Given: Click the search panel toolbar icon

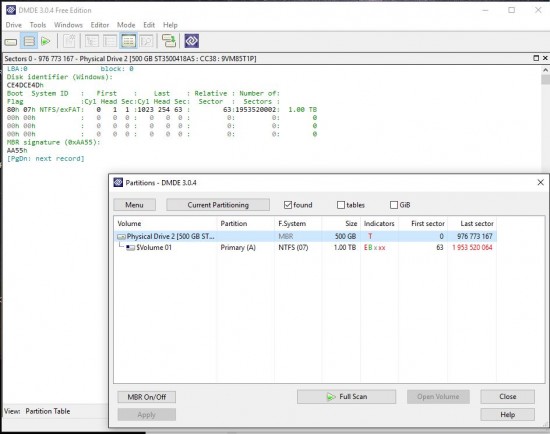Looking at the screenshot, I should click(147, 41).
